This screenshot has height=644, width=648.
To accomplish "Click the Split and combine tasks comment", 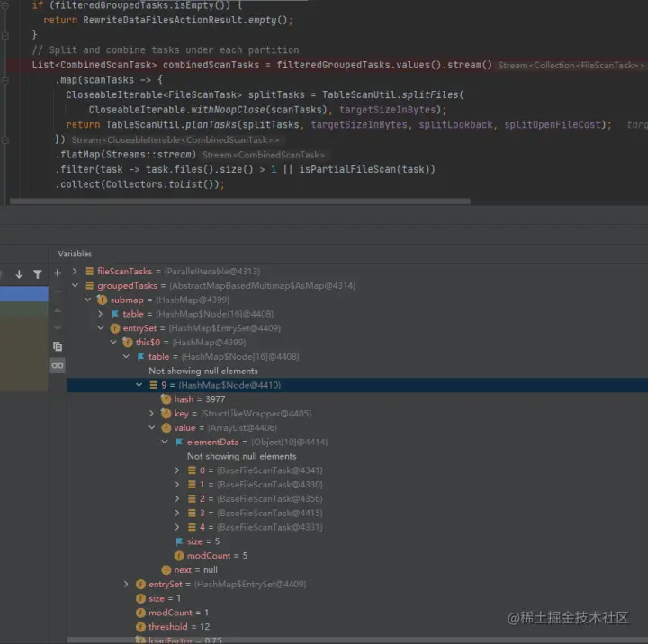I will [x=166, y=50].
